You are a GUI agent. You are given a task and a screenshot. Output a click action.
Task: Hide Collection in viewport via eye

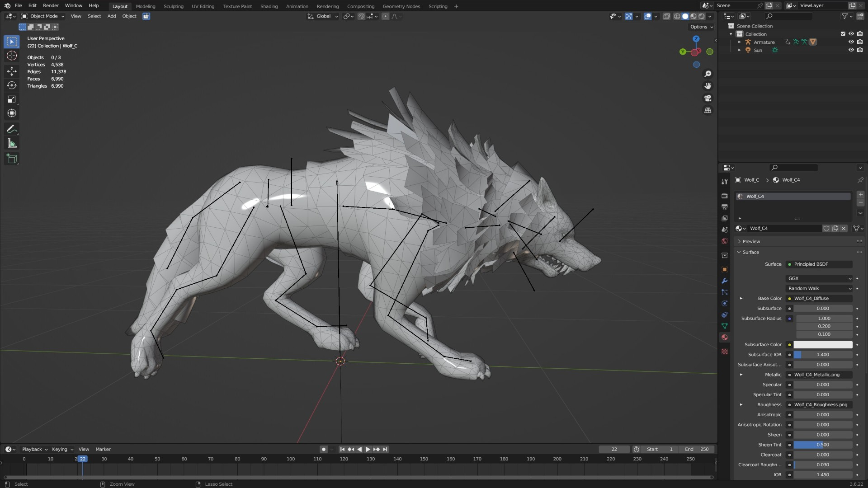(x=851, y=34)
